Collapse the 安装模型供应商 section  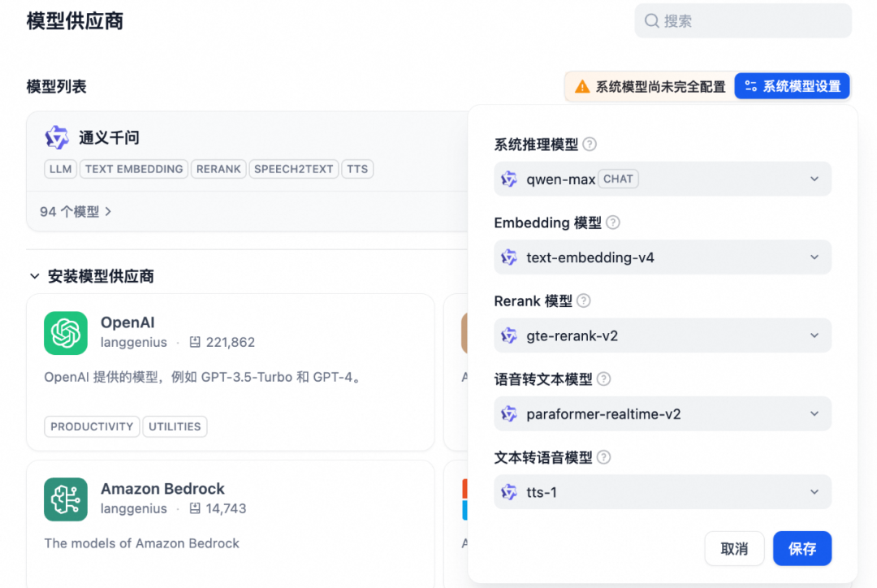[x=34, y=276]
